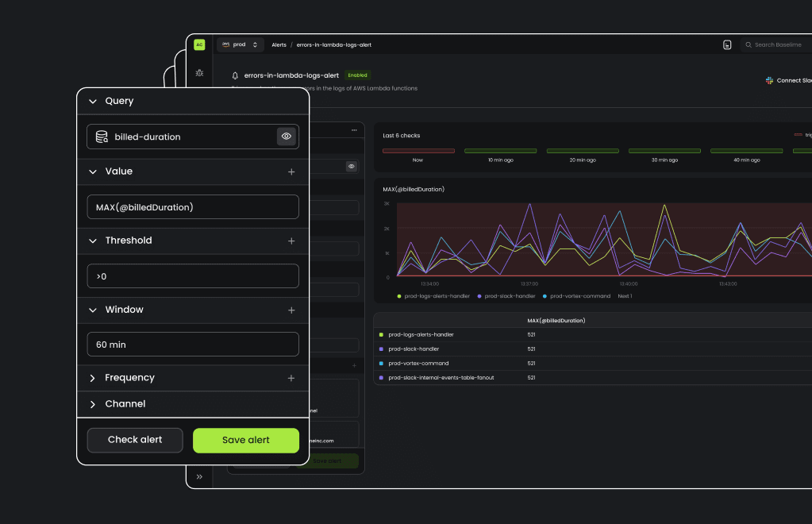The height and width of the screenshot is (524, 812).
Task: Toggle query preview eye for billed-duration
Action: [x=287, y=137]
